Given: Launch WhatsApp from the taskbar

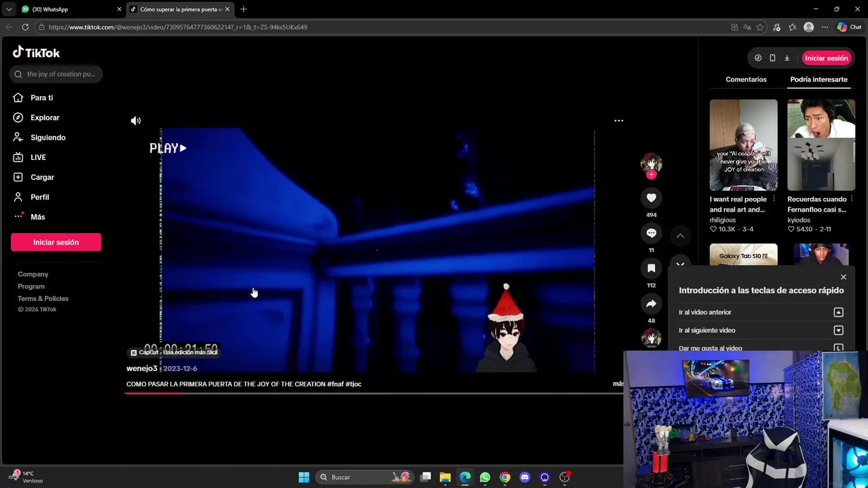Looking at the screenshot, I should click(485, 477).
